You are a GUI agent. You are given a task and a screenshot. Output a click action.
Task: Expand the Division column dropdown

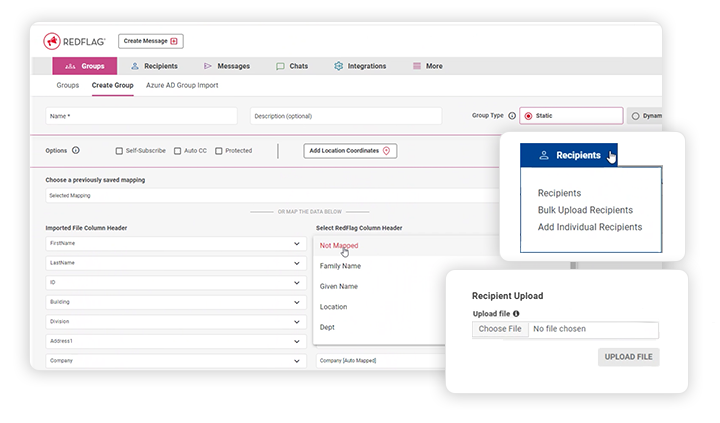176,321
